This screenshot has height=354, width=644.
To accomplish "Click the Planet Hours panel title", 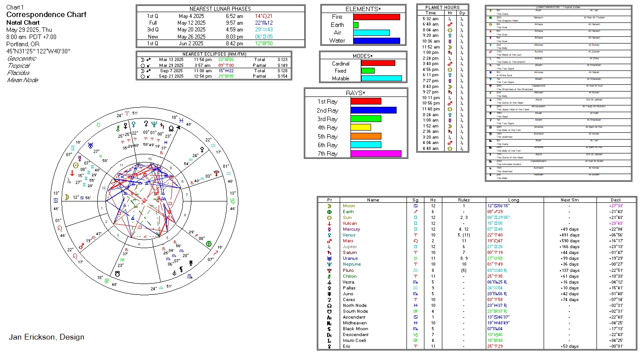I will tap(442, 7).
